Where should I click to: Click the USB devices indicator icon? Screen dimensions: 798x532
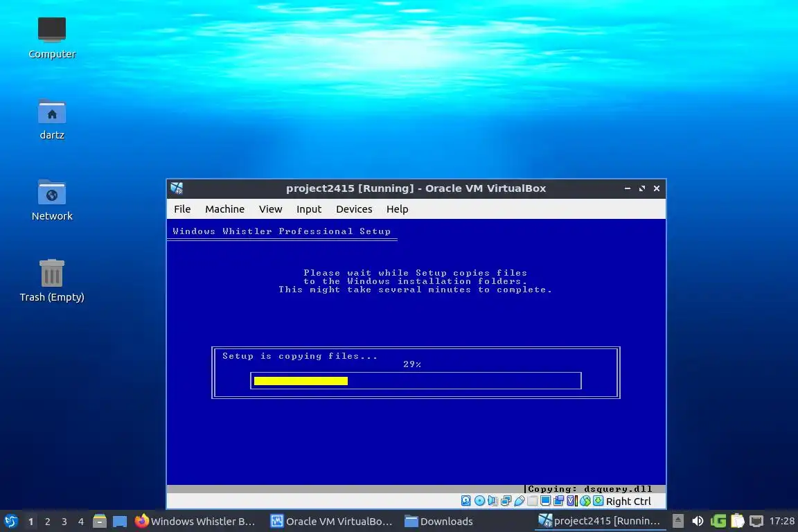point(519,501)
